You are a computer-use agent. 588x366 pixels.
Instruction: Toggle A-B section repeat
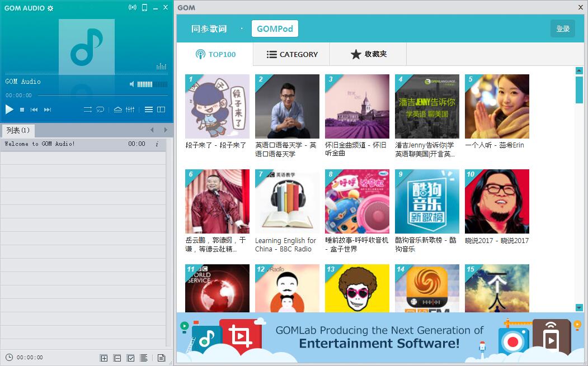(x=100, y=110)
